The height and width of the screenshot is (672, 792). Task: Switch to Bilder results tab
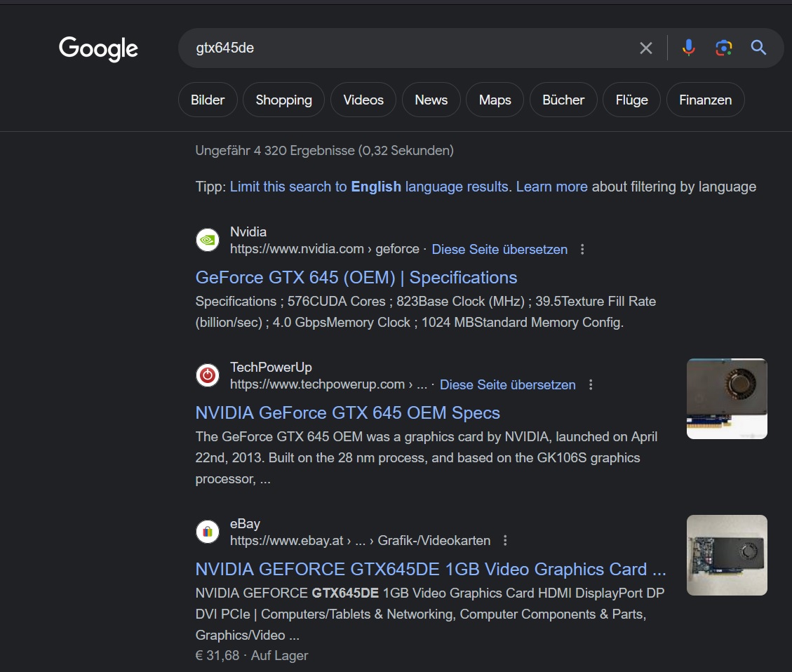coord(208,100)
